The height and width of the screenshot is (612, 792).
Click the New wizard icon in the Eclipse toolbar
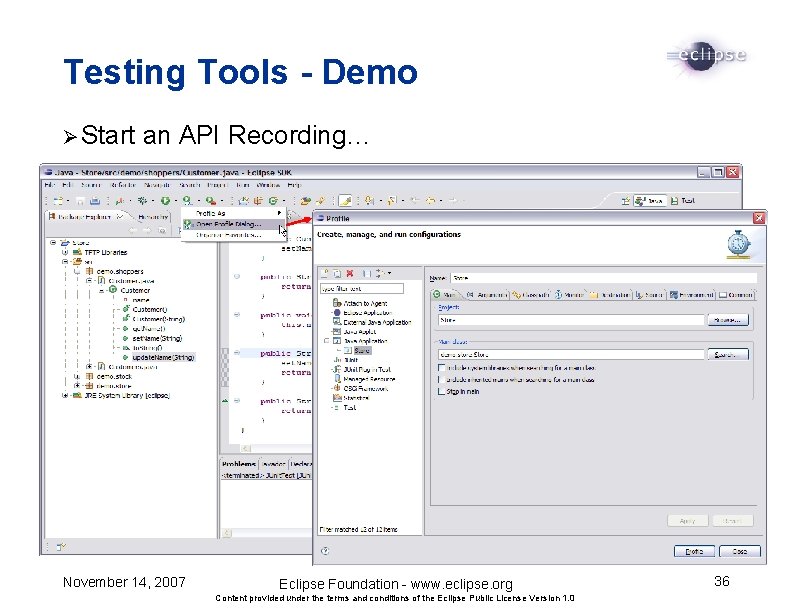tap(58, 200)
